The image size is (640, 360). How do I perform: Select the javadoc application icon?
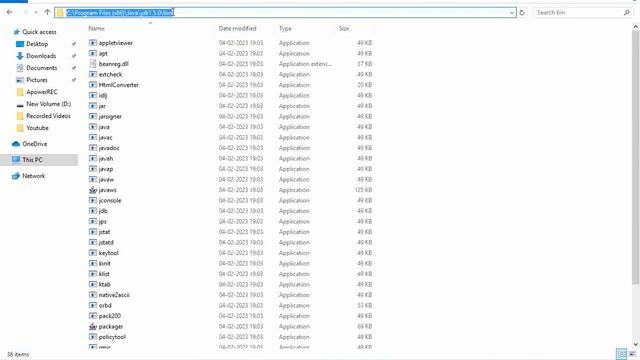(x=93, y=148)
